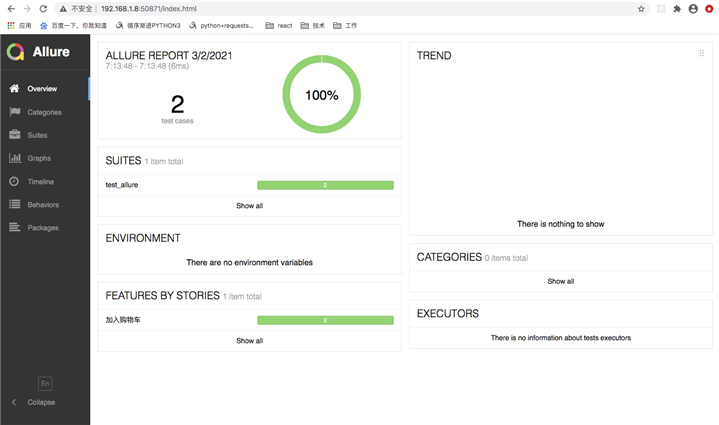The image size is (719, 425).
Task: Open the 技术 bookmarks folder
Action: tap(313, 26)
